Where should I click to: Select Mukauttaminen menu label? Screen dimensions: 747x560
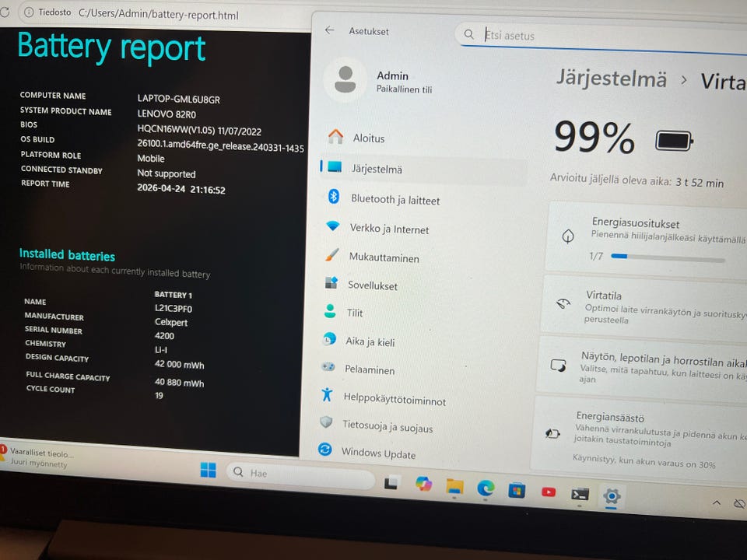click(384, 257)
